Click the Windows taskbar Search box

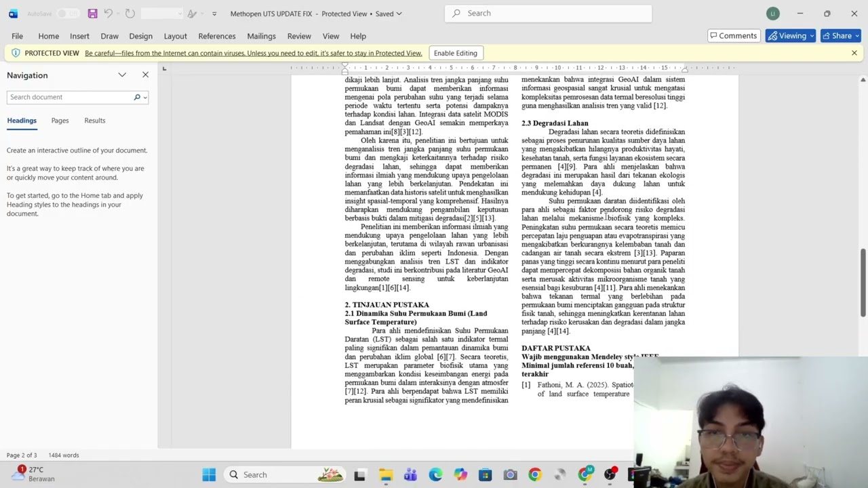(285, 475)
